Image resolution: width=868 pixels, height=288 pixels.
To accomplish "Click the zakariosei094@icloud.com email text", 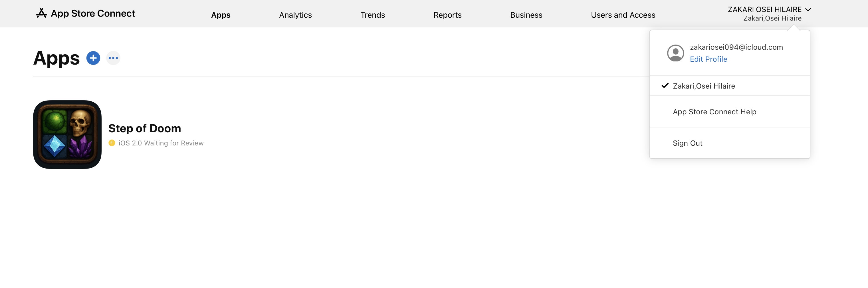I will (736, 47).
